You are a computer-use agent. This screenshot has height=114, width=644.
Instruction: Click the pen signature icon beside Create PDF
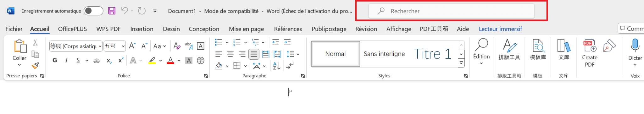pos(609,46)
